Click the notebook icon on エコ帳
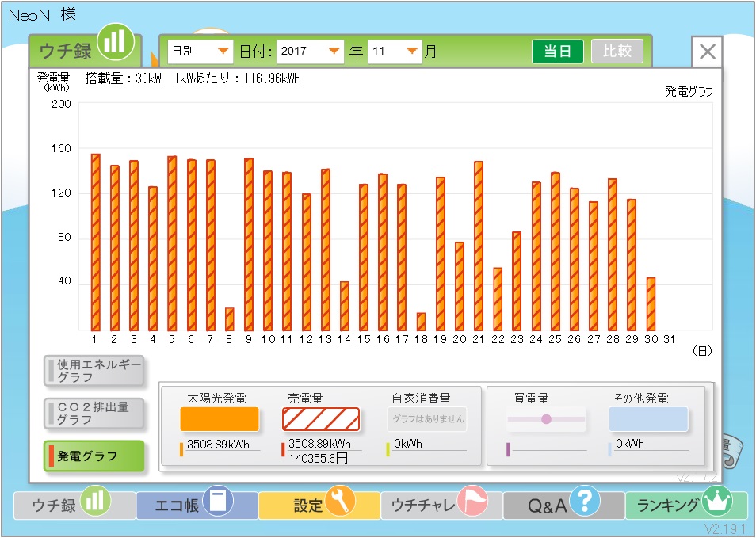Image resolution: width=756 pixels, height=538 pixels. pos(218,501)
